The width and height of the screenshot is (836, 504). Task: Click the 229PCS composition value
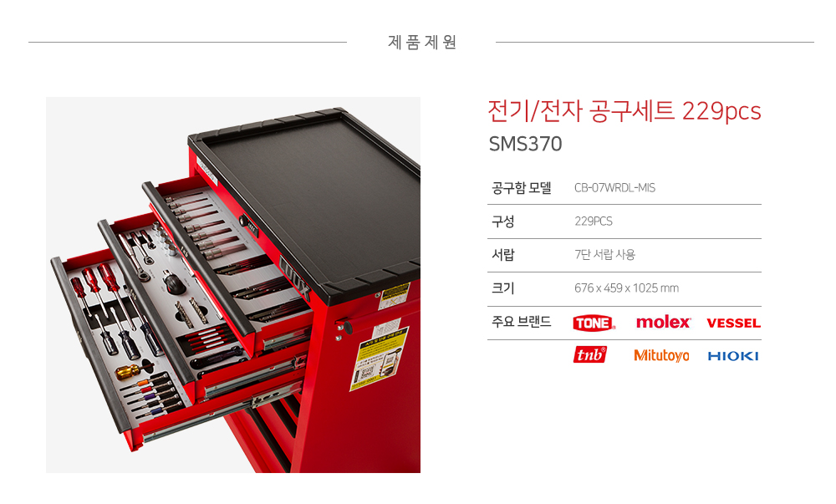click(594, 221)
